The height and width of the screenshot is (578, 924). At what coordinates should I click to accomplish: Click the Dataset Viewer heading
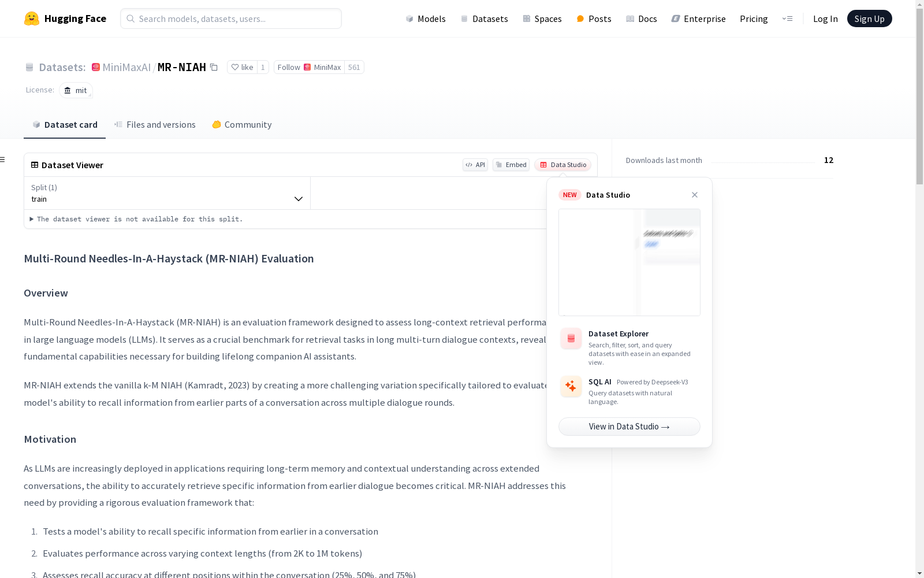click(x=72, y=165)
